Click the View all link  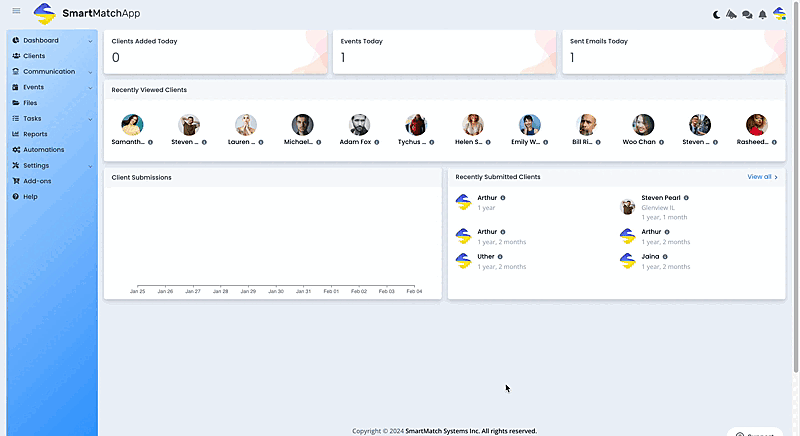pos(762,177)
